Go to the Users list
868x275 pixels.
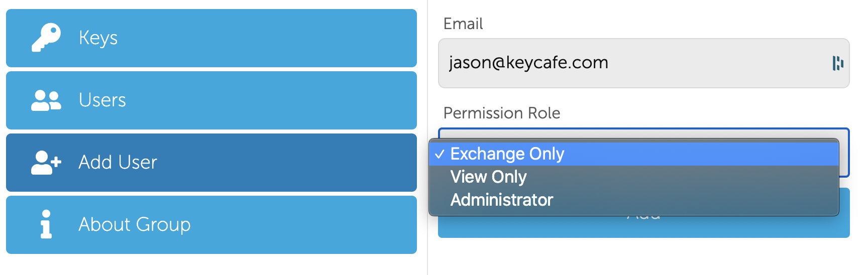click(211, 100)
